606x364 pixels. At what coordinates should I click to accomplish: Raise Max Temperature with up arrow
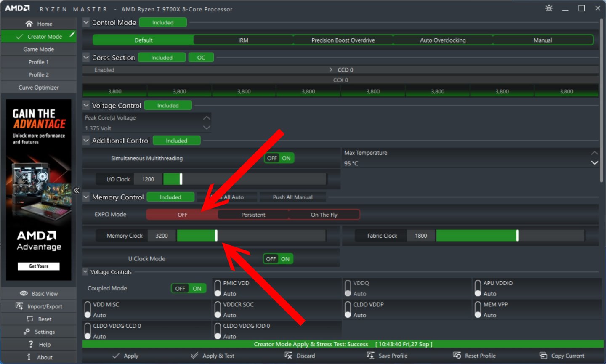click(594, 153)
